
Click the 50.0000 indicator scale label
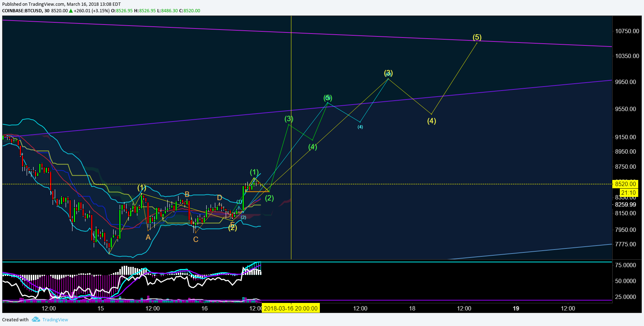coord(626,281)
